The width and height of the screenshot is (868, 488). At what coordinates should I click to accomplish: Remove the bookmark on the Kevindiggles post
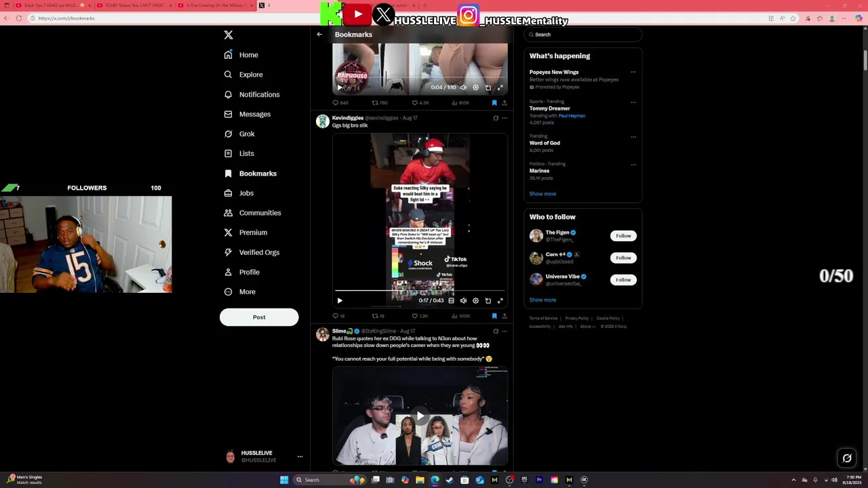pyautogui.click(x=494, y=316)
